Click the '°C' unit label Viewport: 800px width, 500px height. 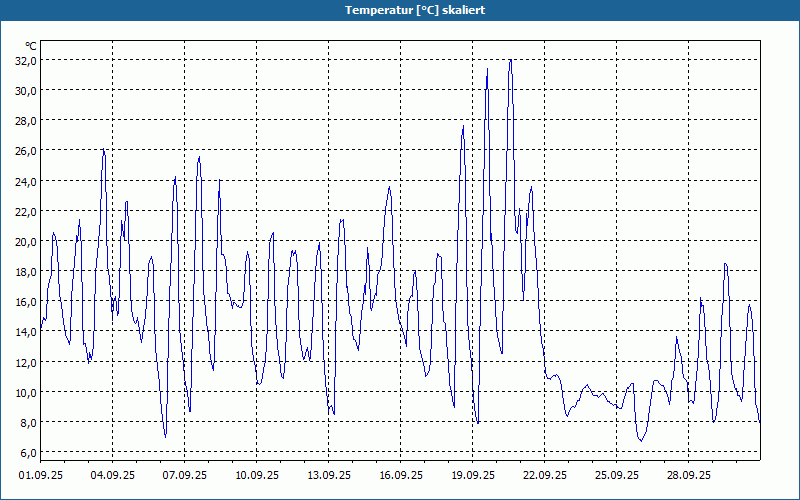tap(31, 46)
